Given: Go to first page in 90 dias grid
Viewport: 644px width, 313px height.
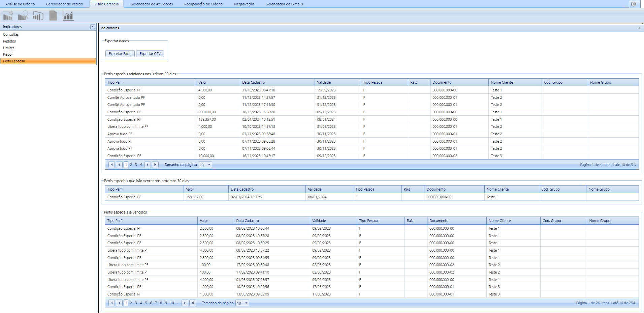Looking at the screenshot, I should [111, 165].
